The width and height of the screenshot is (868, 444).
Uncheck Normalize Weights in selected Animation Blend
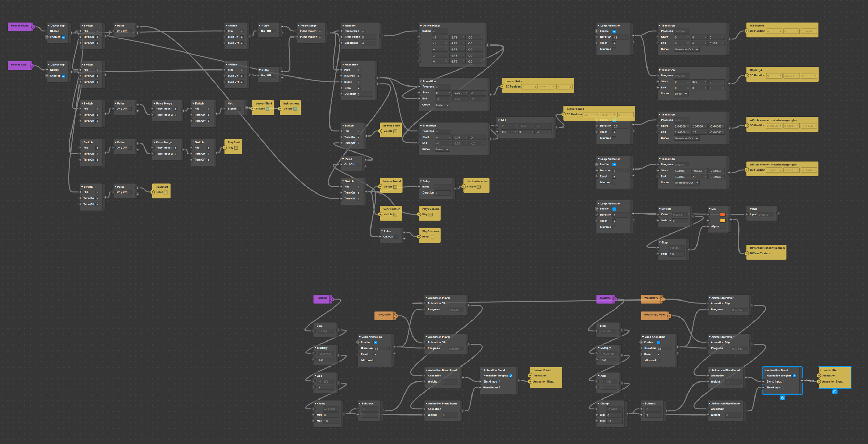[x=794, y=376]
